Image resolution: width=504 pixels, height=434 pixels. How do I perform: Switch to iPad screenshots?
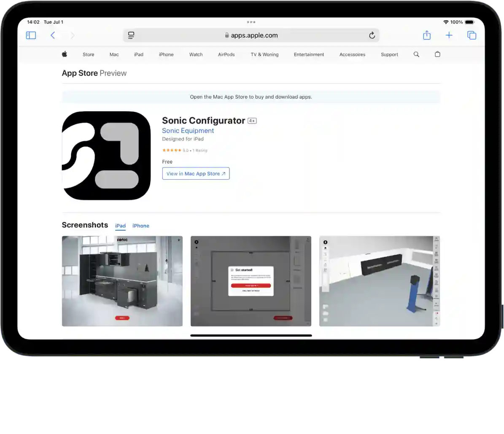point(120,226)
